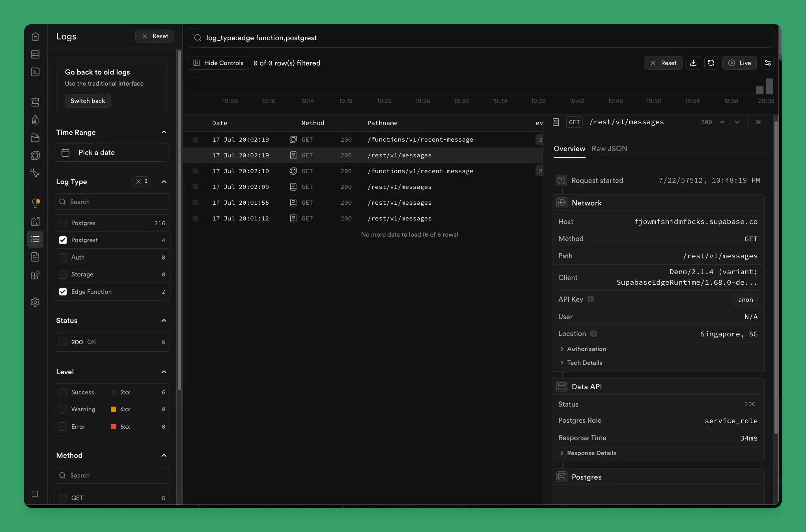Viewport: 806px width, 532px height.
Task: Click the Log Type search field
Action: [112, 202]
